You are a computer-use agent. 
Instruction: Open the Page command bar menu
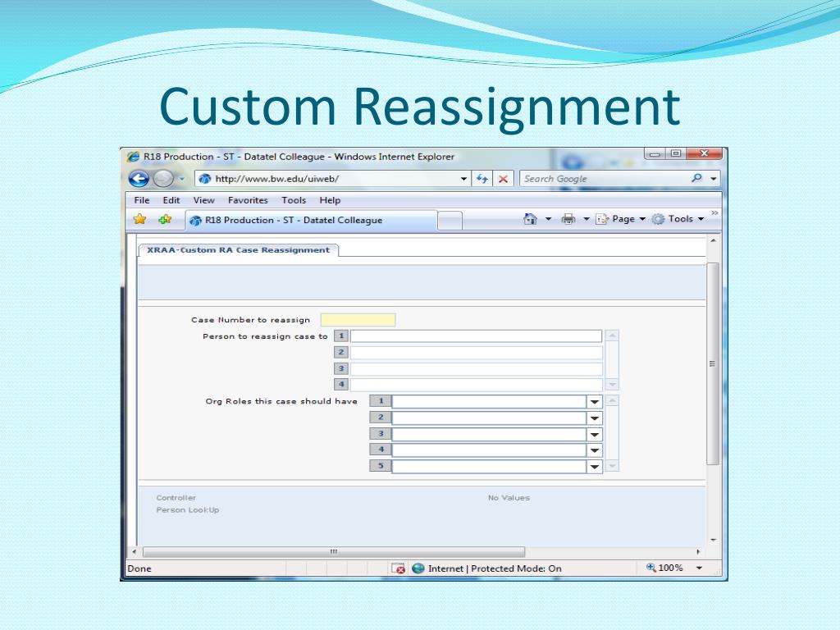point(620,219)
